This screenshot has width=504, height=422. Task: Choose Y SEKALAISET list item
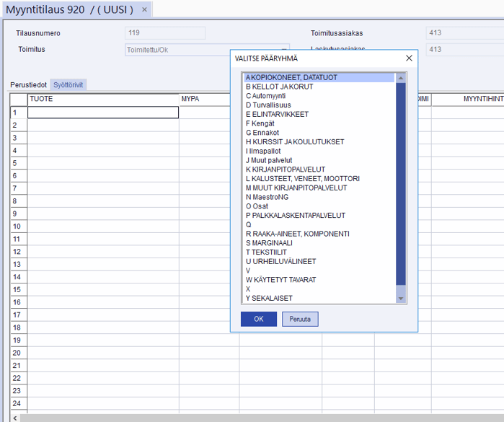click(x=269, y=298)
